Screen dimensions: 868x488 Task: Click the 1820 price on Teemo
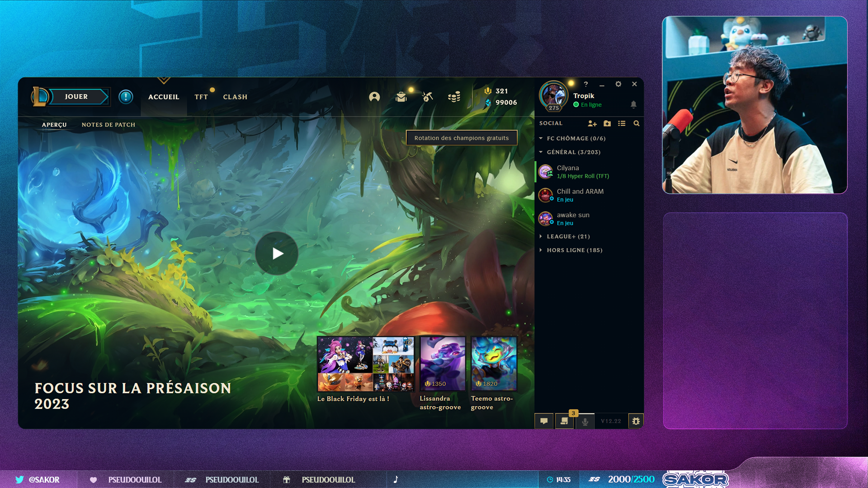click(x=486, y=384)
